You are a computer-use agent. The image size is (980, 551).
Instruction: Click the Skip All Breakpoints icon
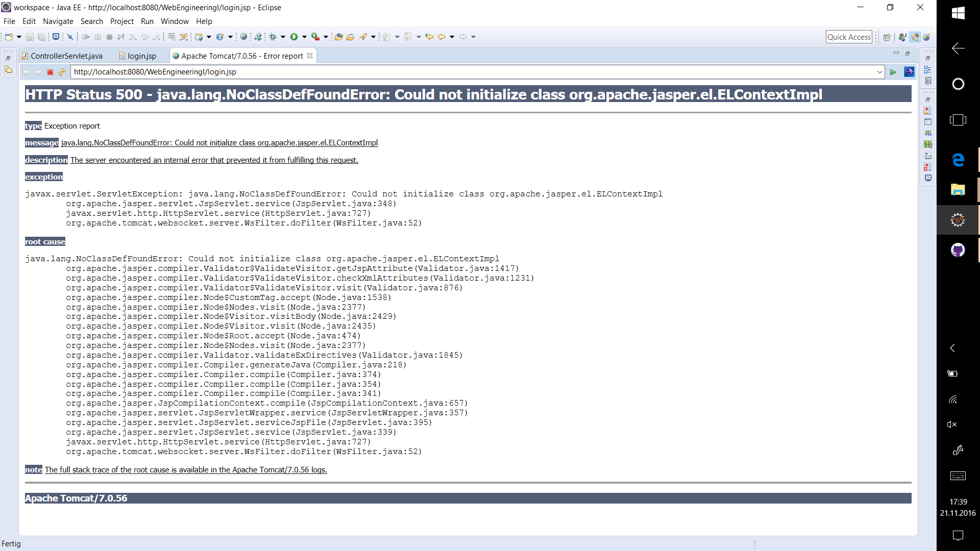point(70,37)
